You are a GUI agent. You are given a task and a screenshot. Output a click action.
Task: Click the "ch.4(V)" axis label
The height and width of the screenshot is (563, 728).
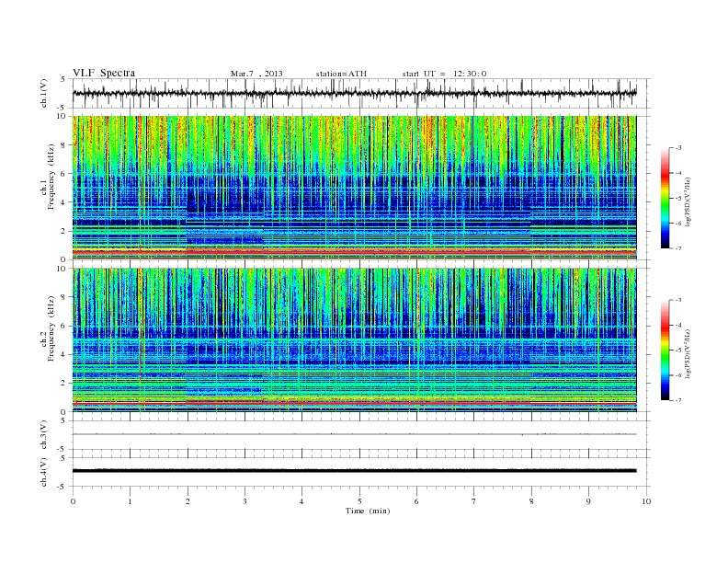(x=44, y=472)
